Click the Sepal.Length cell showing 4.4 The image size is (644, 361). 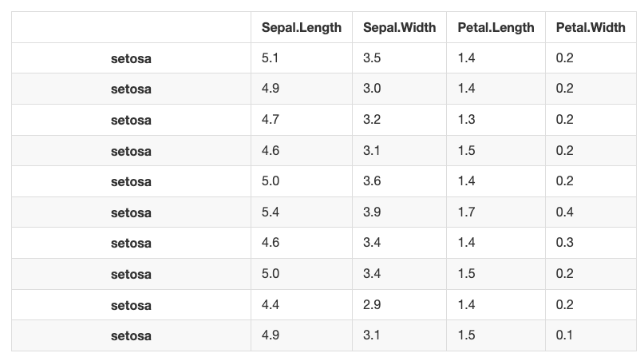302,304
